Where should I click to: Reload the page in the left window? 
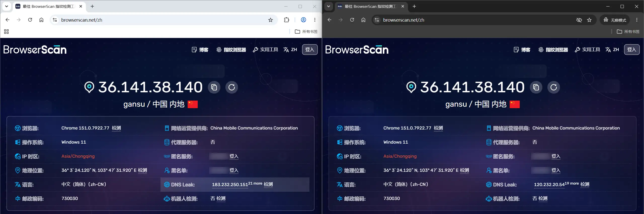tap(30, 20)
